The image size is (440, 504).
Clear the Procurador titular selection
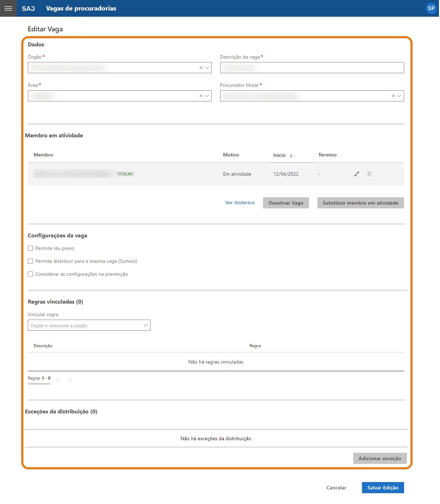click(393, 96)
